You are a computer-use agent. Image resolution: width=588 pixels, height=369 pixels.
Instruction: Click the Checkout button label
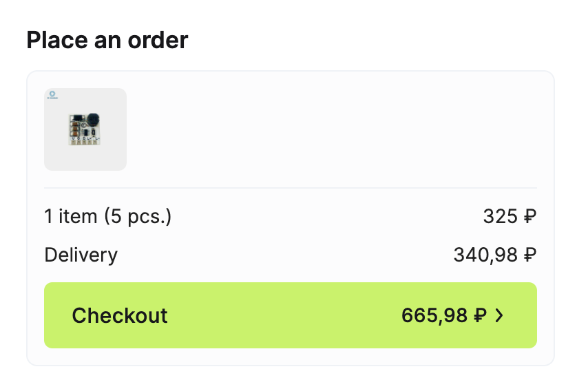[x=120, y=316]
